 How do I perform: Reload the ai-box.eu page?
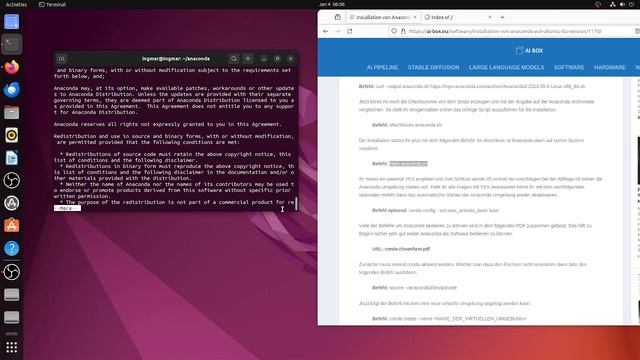[x=350, y=31]
